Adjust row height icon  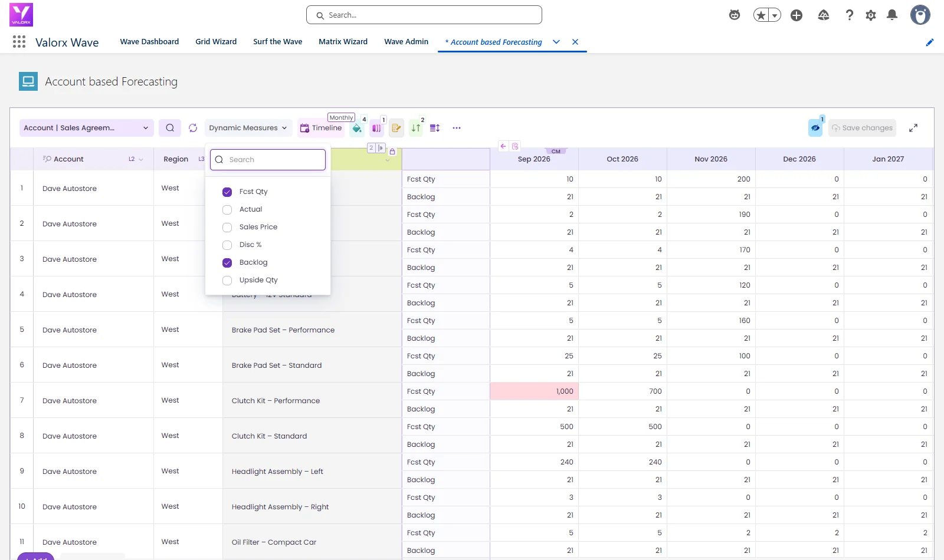[x=435, y=128]
